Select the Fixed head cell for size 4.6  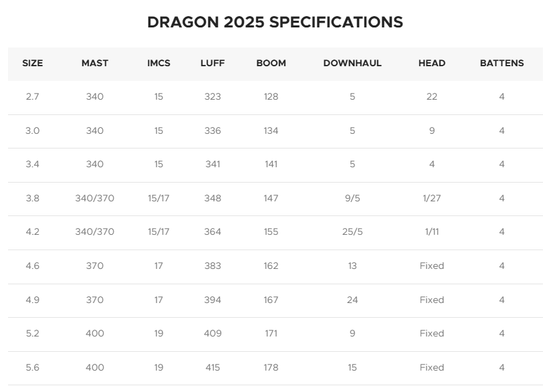click(x=431, y=266)
